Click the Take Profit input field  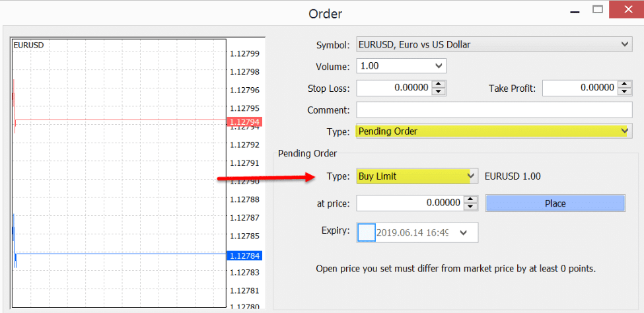coord(579,88)
